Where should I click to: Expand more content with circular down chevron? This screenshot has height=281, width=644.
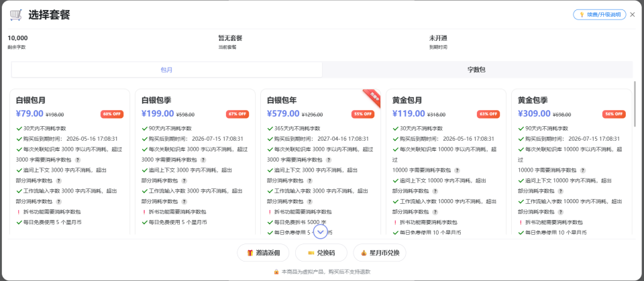321,231
